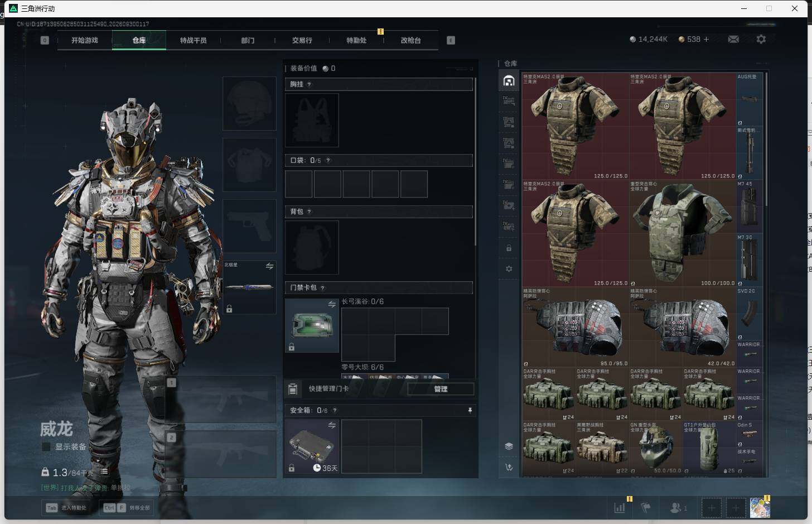Open the 交易行 tab
This screenshot has height=524, width=812.
click(302, 40)
